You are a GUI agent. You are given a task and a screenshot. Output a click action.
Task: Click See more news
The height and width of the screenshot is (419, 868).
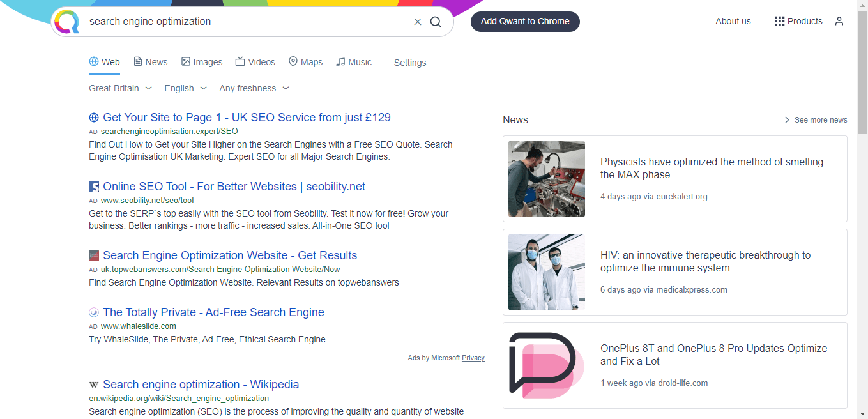pyautogui.click(x=820, y=119)
